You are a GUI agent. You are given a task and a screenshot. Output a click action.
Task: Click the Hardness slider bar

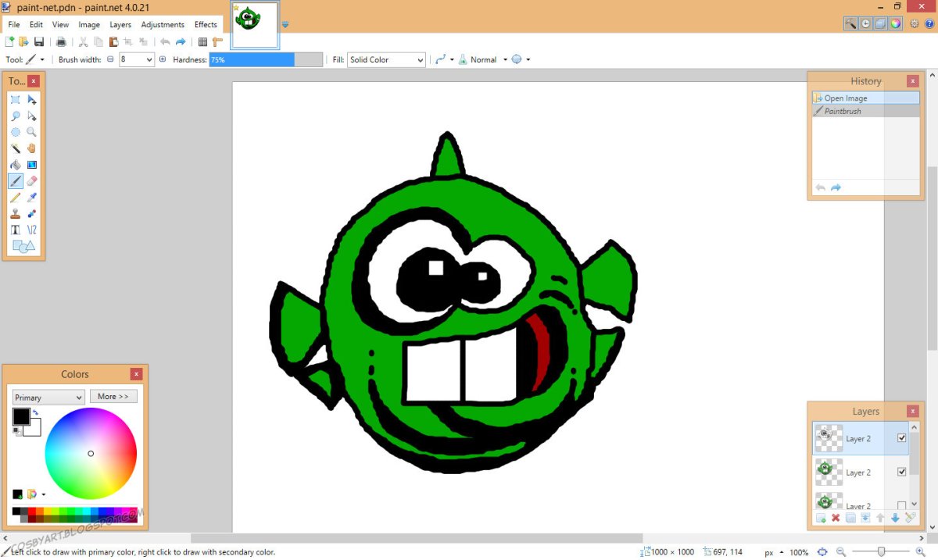click(266, 59)
